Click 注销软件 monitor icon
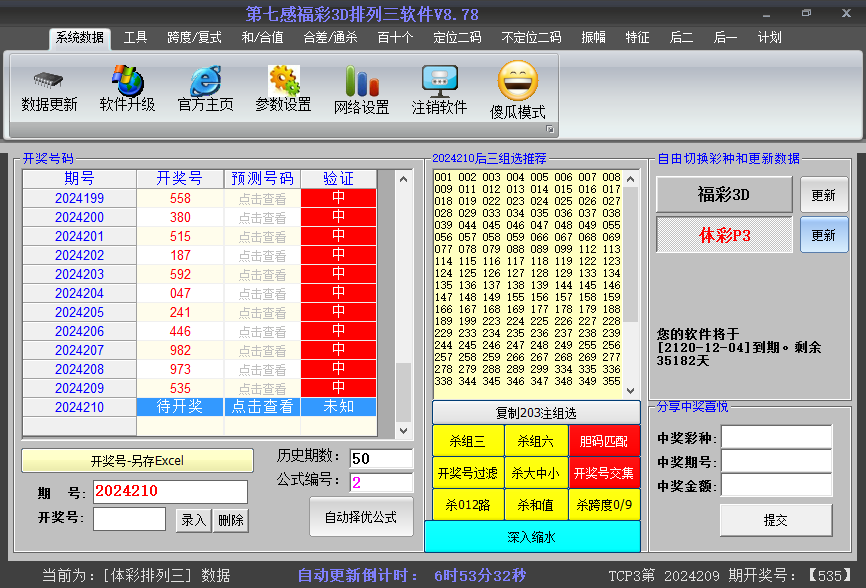This screenshot has width=866, height=588. coord(440,81)
